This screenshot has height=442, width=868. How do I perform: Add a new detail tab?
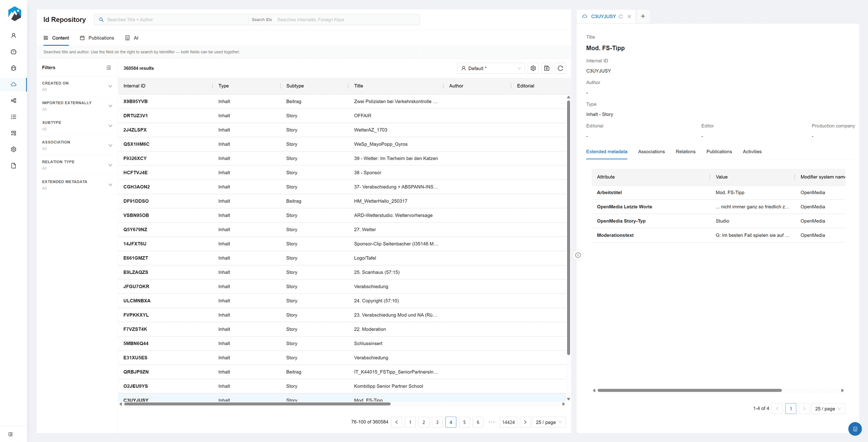click(643, 16)
